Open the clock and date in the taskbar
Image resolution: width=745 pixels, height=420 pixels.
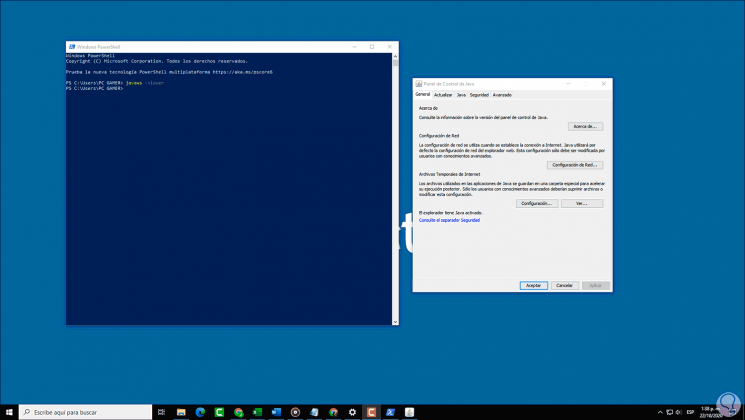point(711,412)
